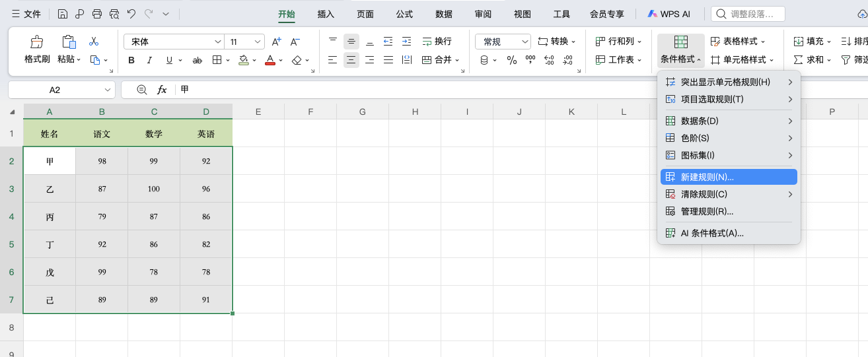Click decrease decimal places icon
Viewport: 868px width, 357px height.
(x=568, y=60)
